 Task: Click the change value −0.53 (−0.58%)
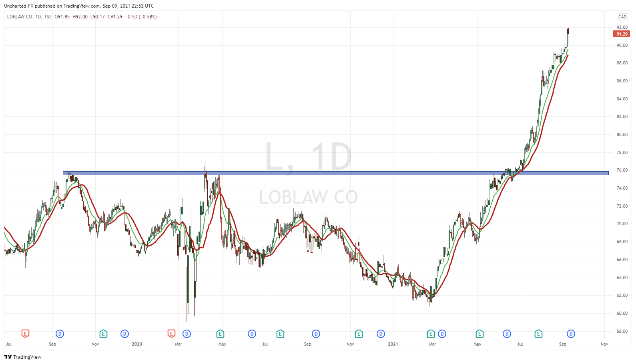click(x=141, y=17)
